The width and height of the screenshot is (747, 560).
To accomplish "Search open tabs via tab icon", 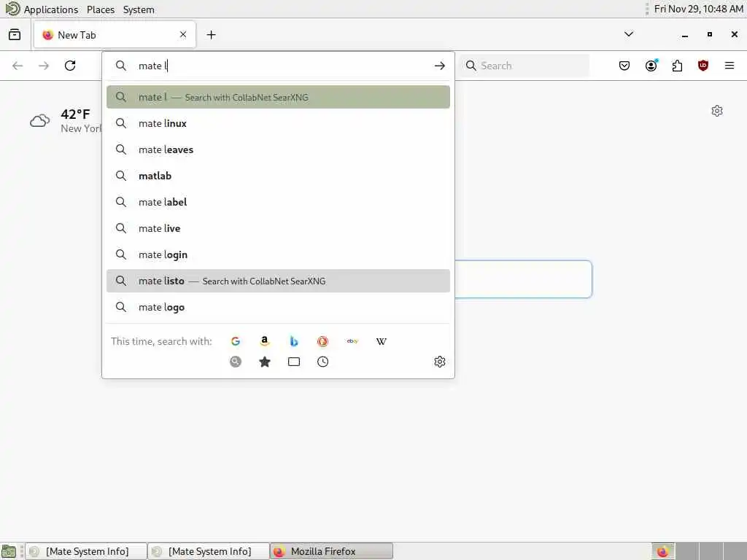I will point(294,362).
